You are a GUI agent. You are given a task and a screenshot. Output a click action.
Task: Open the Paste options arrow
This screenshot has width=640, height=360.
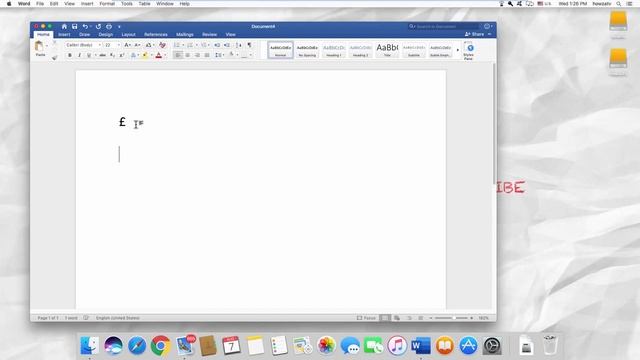pos(47,46)
